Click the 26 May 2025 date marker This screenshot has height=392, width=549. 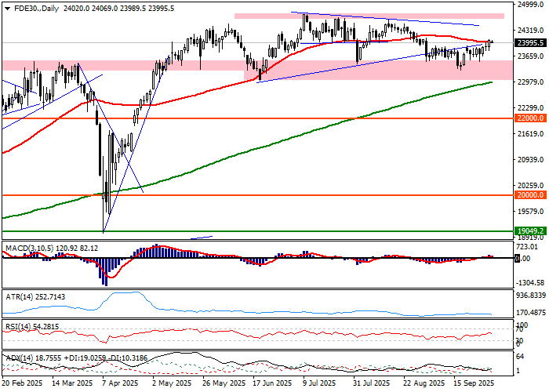[219, 385]
